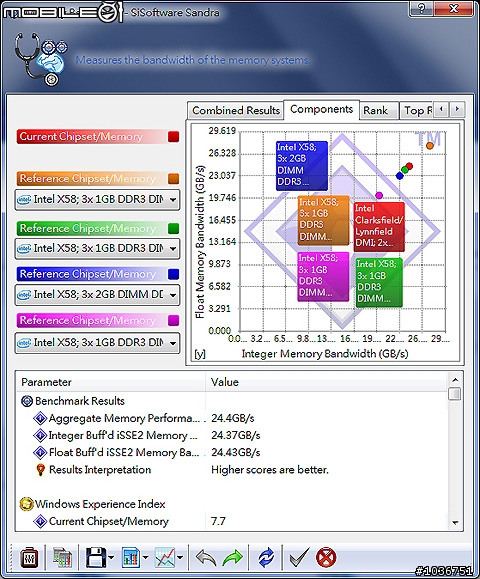This screenshot has width=480, height=579.
Task: Click the blue Intel X58 3x 2GB chart label
Action: [302, 165]
